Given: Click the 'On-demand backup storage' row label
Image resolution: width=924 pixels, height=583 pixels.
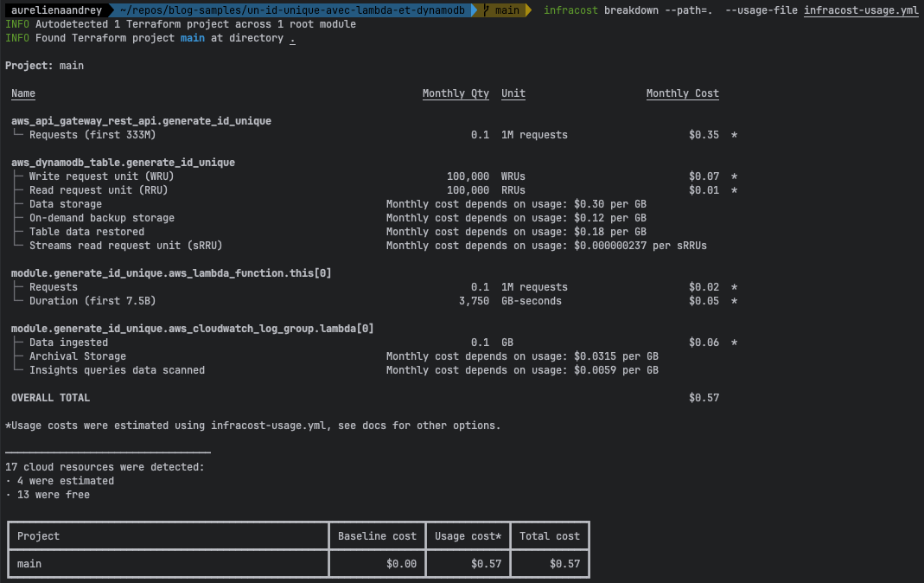Looking at the screenshot, I should coord(102,218).
